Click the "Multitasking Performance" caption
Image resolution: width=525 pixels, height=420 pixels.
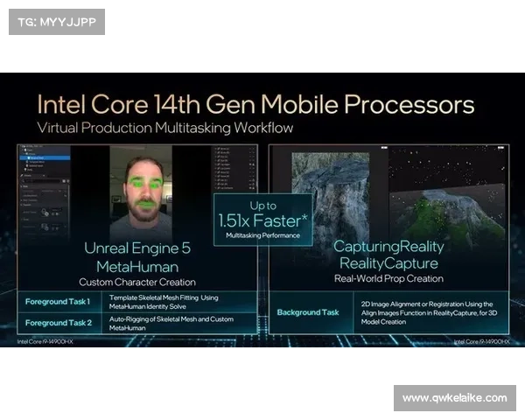pos(262,235)
